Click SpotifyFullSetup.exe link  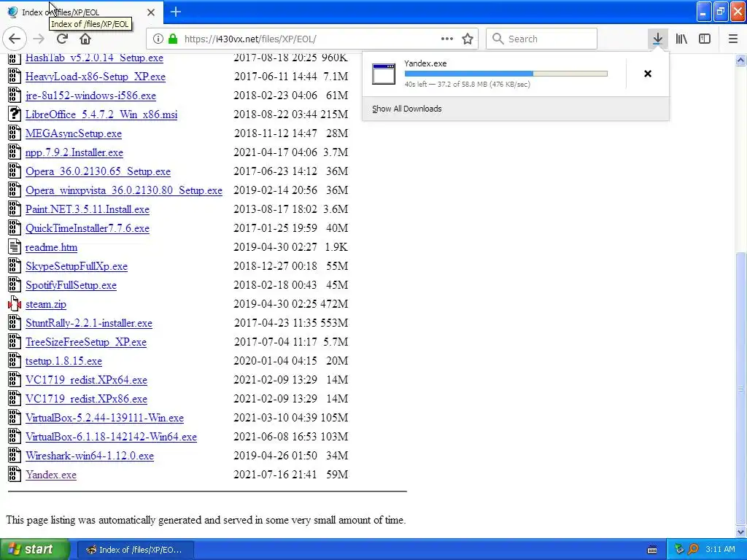[x=71, y=285]
